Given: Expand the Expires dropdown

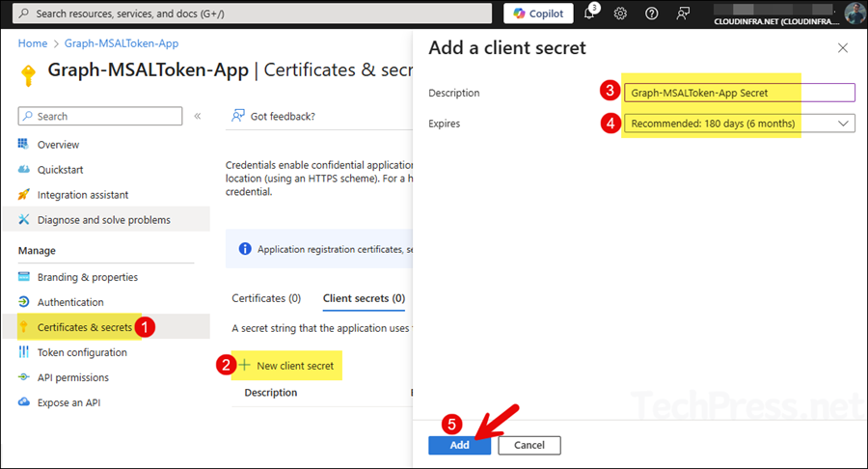Looking at the screenshot, I should point(739,124).
